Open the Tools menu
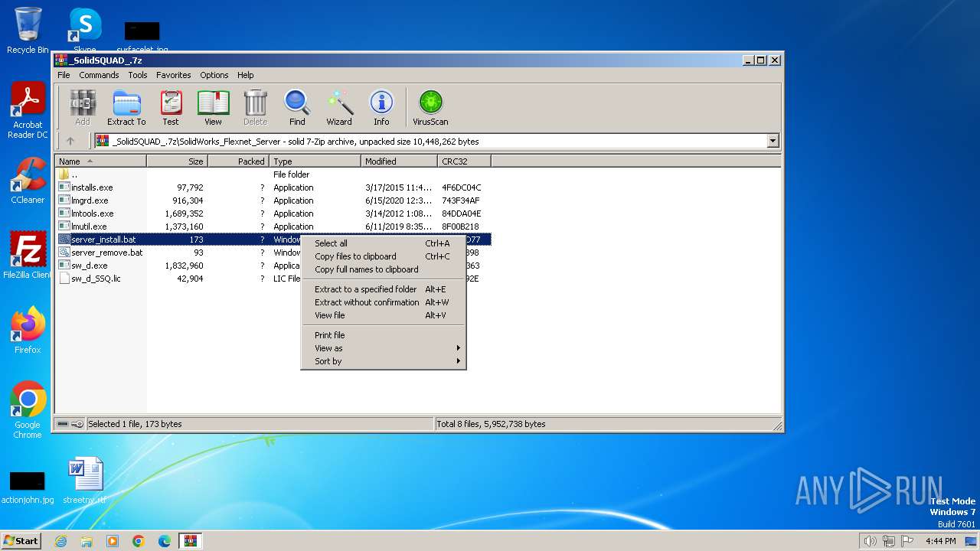The image size is (980, 551). tap(138, 75)
